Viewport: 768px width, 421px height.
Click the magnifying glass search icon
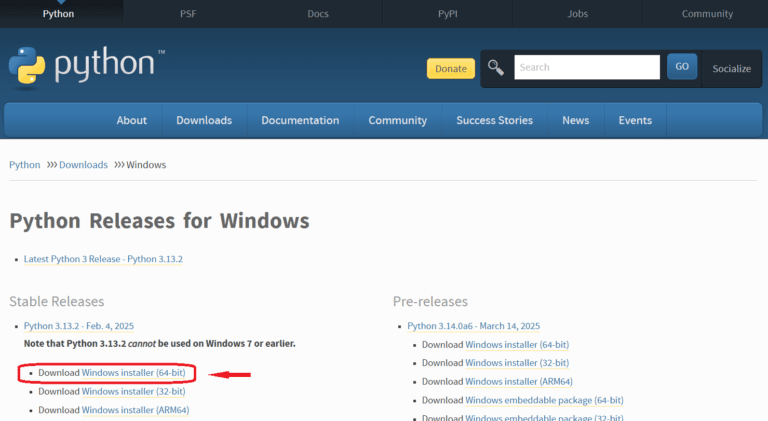click(496, 68)
